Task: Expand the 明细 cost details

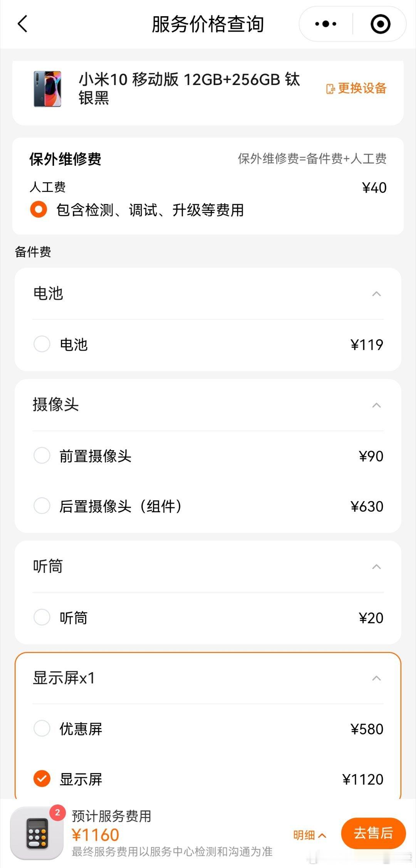Action: 310,835
